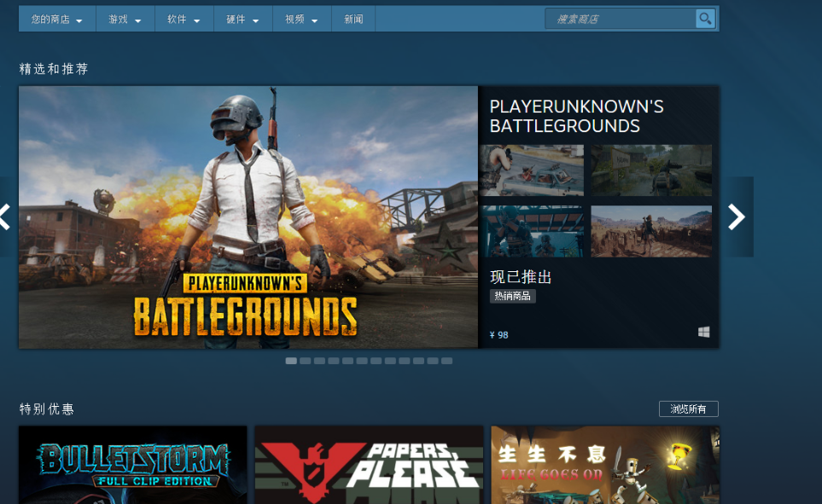The width and height of the screenshot is (822, 504).
Task: View the PUBG soldiers interior screenshot thumbnail
Action: point(531,231)
